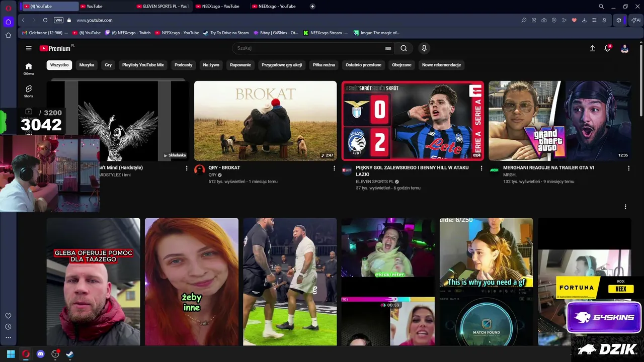Image resolution: width=644 pixels, height=362 pixels.
Task: Open Discord from Windows taskbar
Action: tap(41, 354)
